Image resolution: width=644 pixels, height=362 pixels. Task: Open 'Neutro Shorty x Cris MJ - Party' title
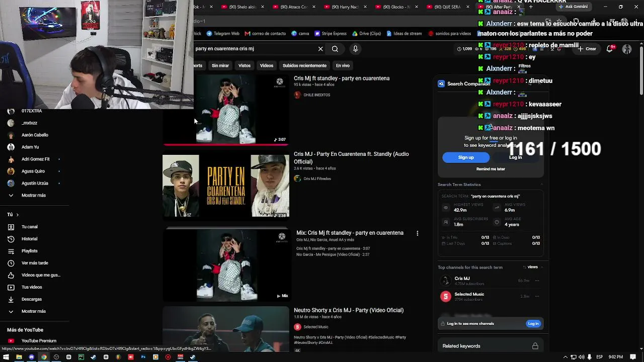pyautogui.click(x=349, y=310)
